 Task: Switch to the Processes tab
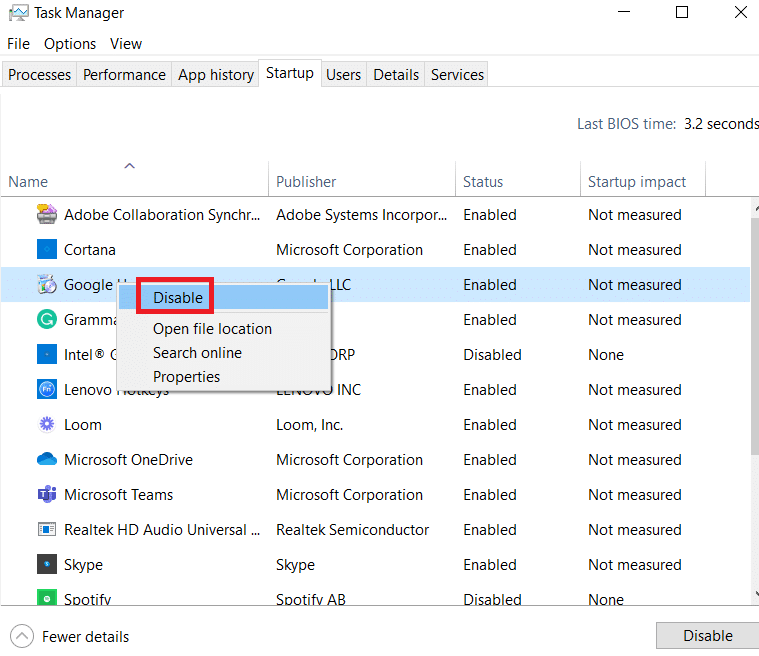(39, 75)
